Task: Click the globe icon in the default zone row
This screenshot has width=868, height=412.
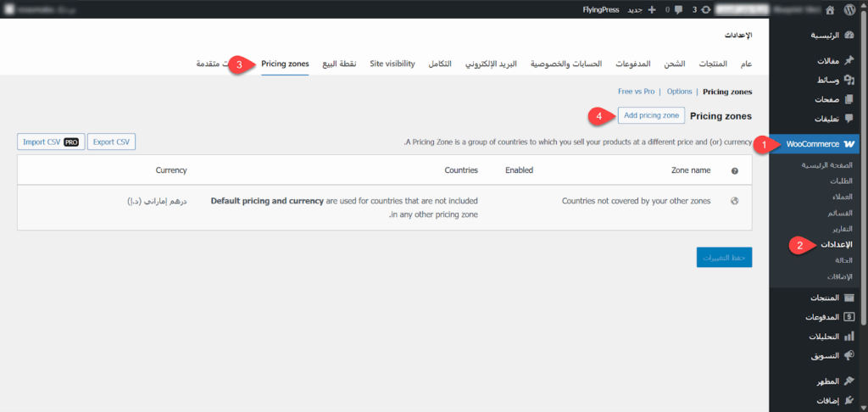Action: click(x=734, y=201)
